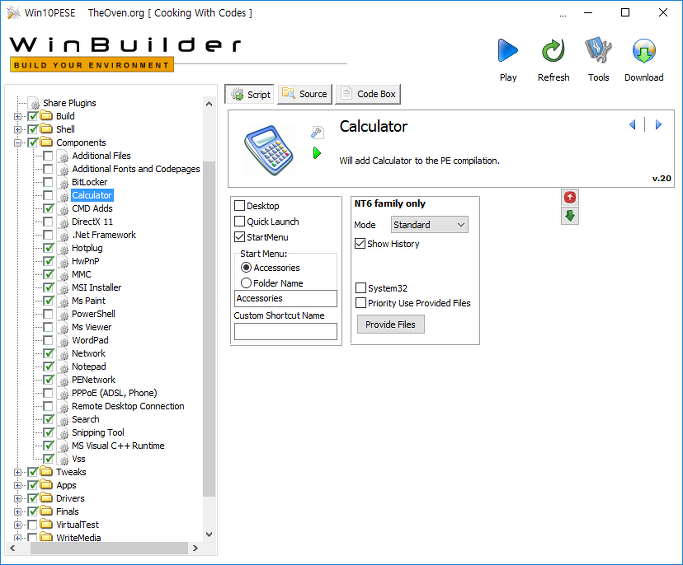Expand the VirtualTest tree node
683x565 pixels.
18,524
